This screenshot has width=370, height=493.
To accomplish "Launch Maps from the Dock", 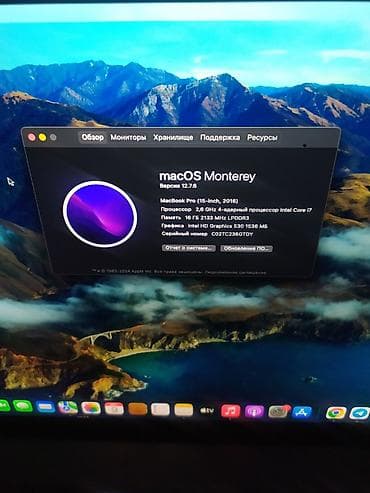I will [x=68, y=407].
